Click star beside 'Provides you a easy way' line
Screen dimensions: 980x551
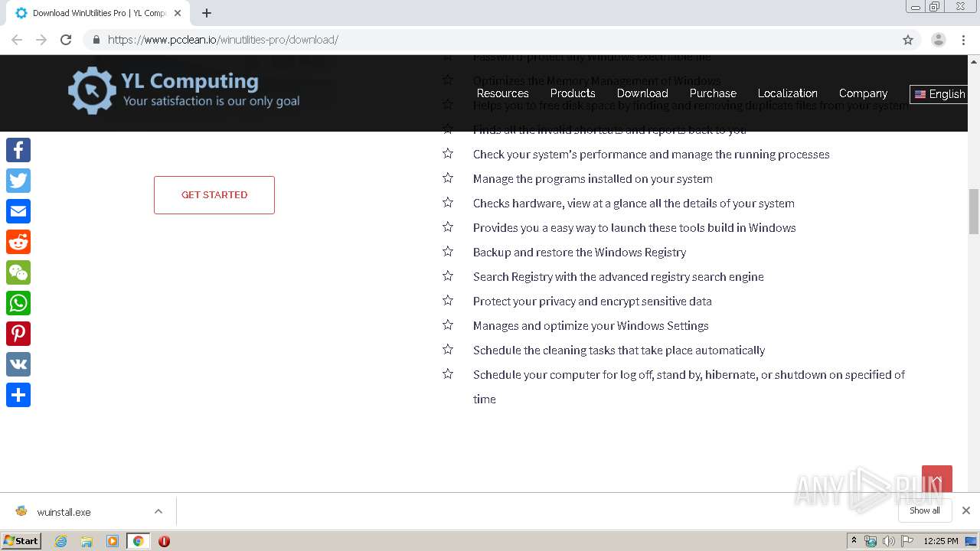[x=448, y=227]
